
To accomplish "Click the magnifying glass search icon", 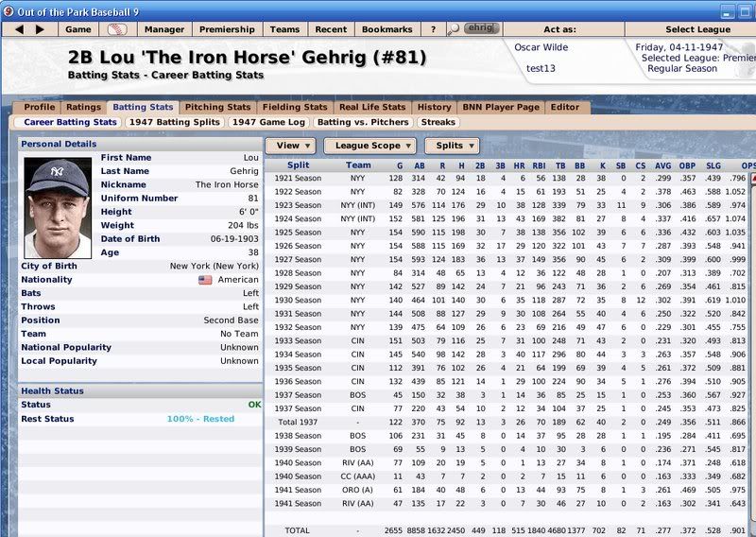I will [454, 29].
